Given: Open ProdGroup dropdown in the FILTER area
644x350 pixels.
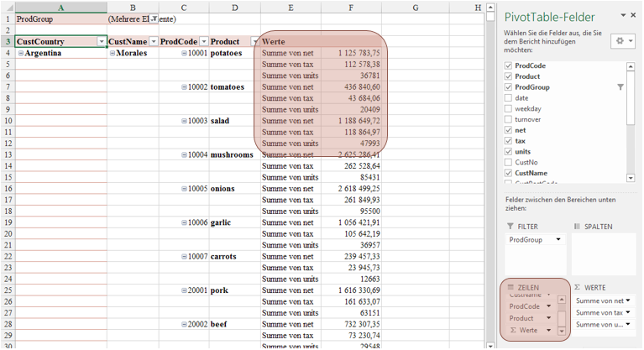Looking at the screenshot, I should (x=558, y=240).
